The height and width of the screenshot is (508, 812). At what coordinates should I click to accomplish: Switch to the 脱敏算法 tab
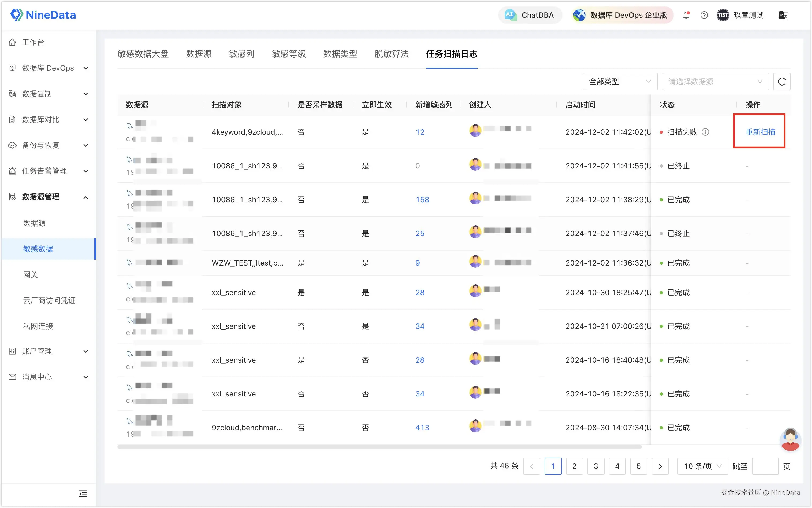coord(392,54)
